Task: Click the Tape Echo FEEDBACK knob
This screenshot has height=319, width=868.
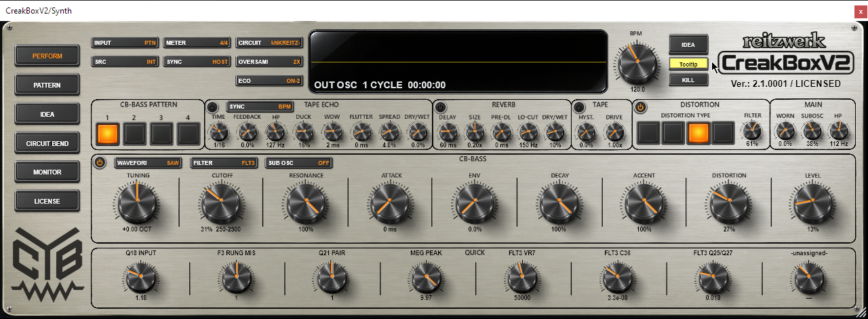Action: (x=248, y=131)
